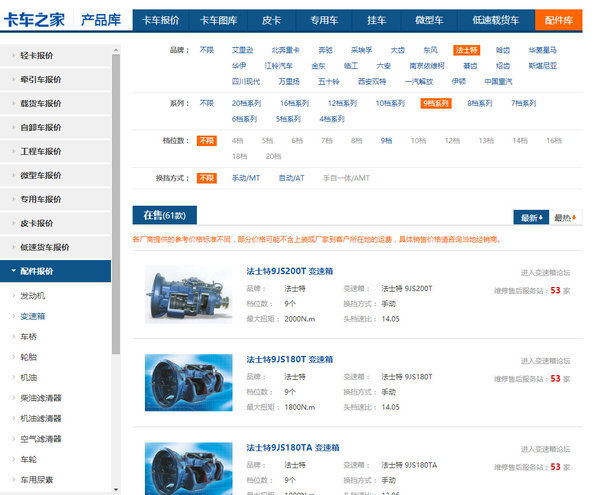Expand 皮卡报价 in the sidebar

pos(55,223)
